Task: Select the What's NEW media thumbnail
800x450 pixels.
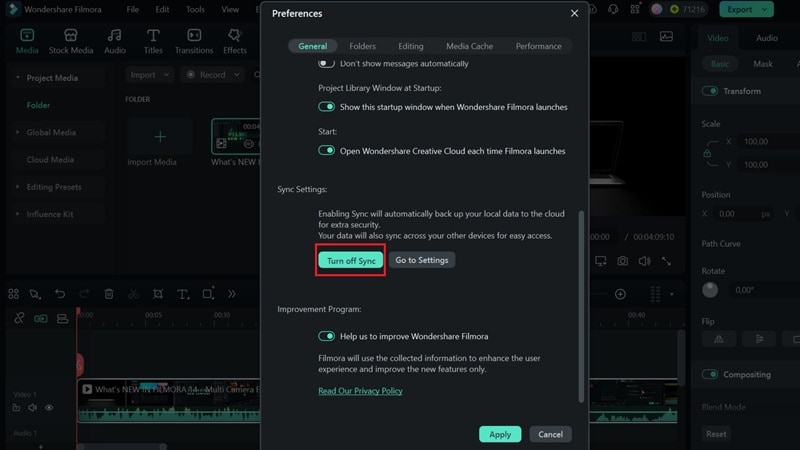Action: pyautogui.click(x=236, y=136)
